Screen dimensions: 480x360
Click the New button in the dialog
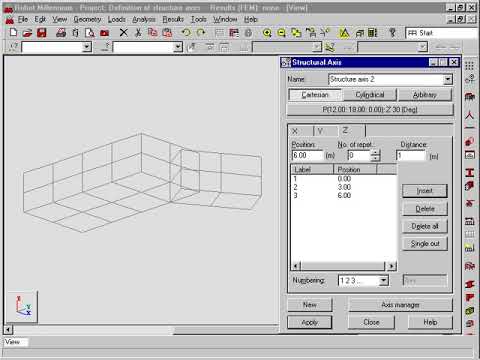click(310, 305)
